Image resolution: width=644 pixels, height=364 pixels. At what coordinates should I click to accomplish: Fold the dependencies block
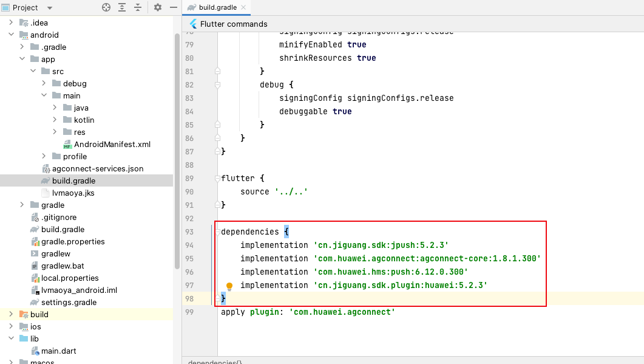coord(217,232)
